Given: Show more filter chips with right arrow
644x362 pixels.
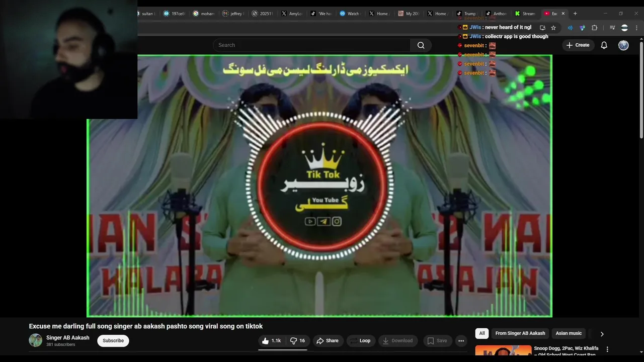Looking at the screenshot, I should pos(602,334).
